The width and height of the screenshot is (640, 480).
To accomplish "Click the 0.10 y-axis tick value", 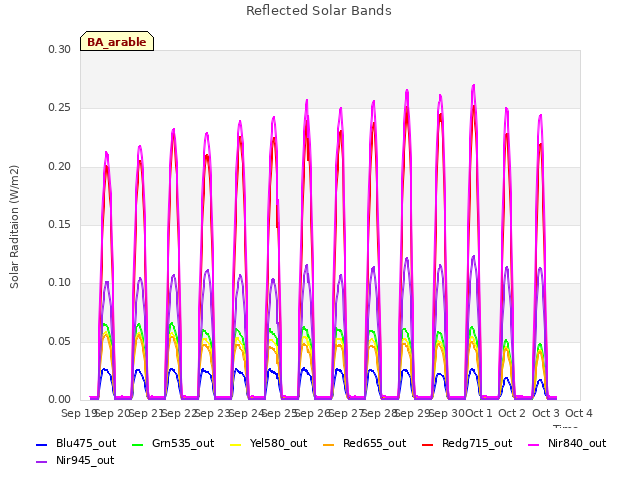I will coord(60,282).
